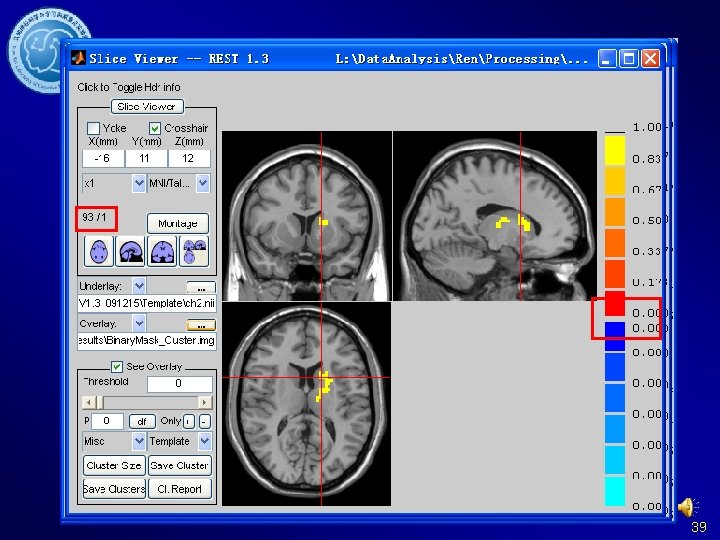Click the Cluster Size button

tap(113, 465)
